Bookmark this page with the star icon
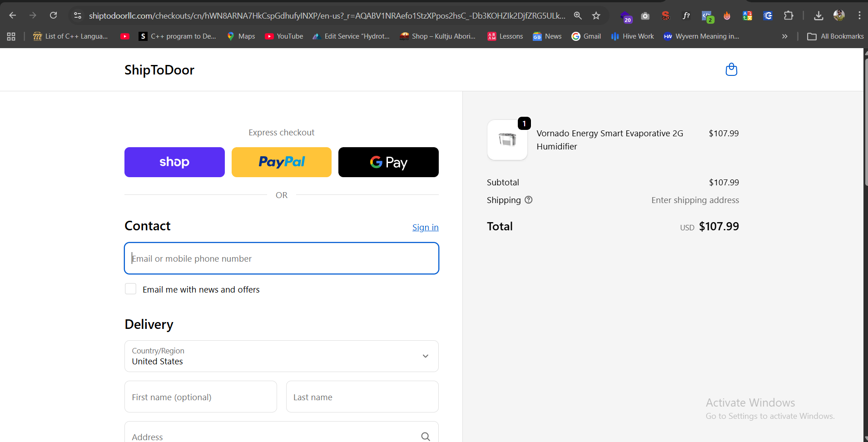868x442 pixels. 596,15
